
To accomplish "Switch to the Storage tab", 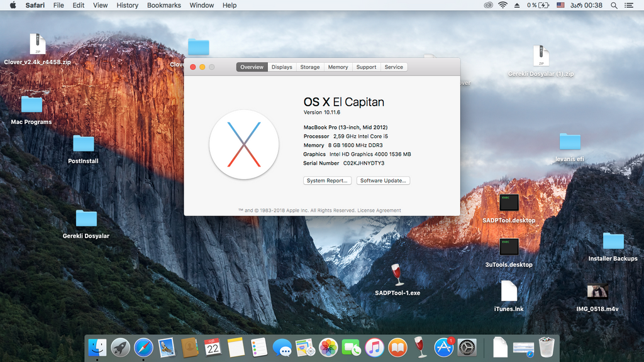I will [x=309, y=67].
